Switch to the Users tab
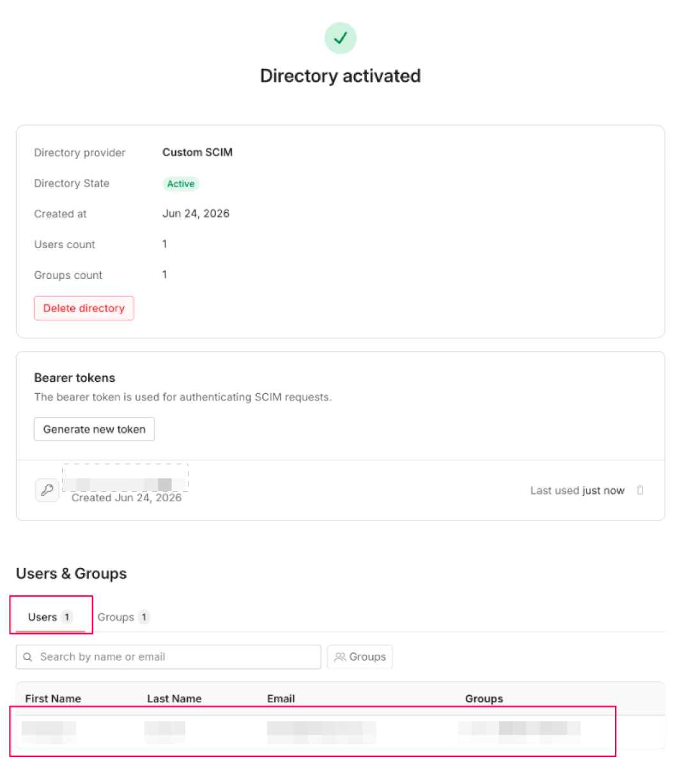 point(50,617)
